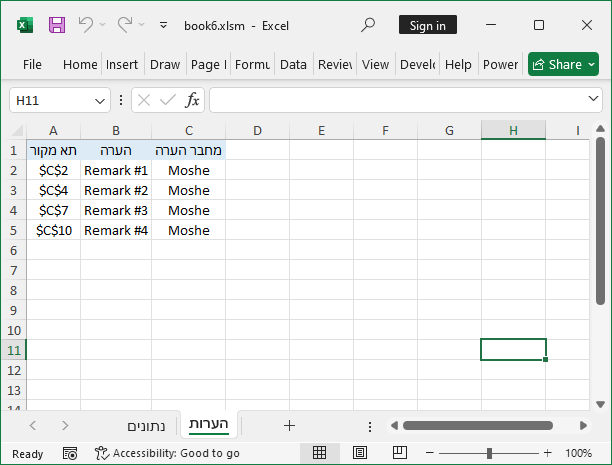Open the Customize Quick Access Toolbar dropdown

(166, 25)
